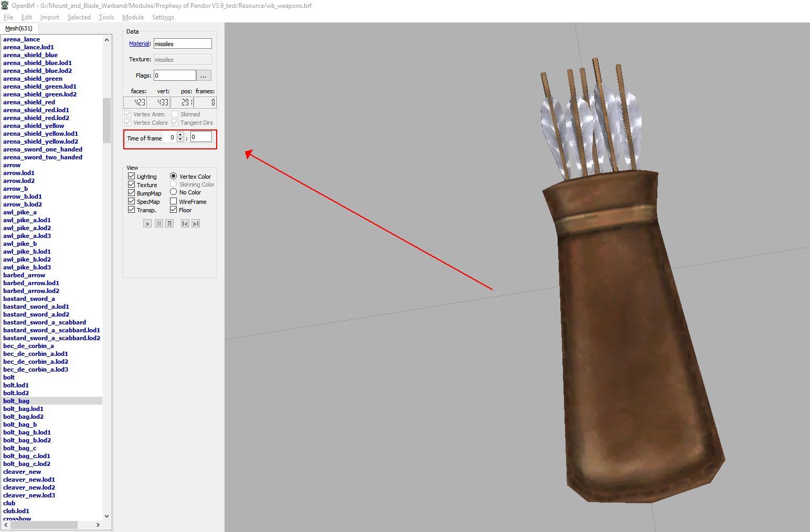Select mesh 'bolt_bag.lod1'
This screenshot has width=810, height=532.
pos(23,409)
